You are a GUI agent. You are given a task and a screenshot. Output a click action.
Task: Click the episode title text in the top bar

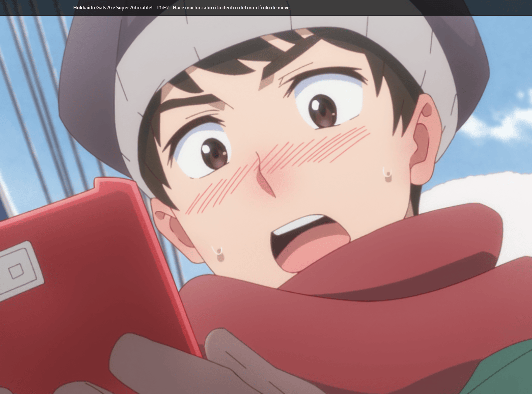coord(181,7)
